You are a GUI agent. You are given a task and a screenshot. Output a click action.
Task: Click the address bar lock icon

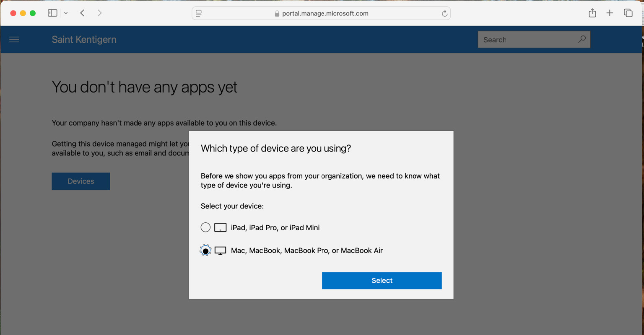(x=277, y=13)
